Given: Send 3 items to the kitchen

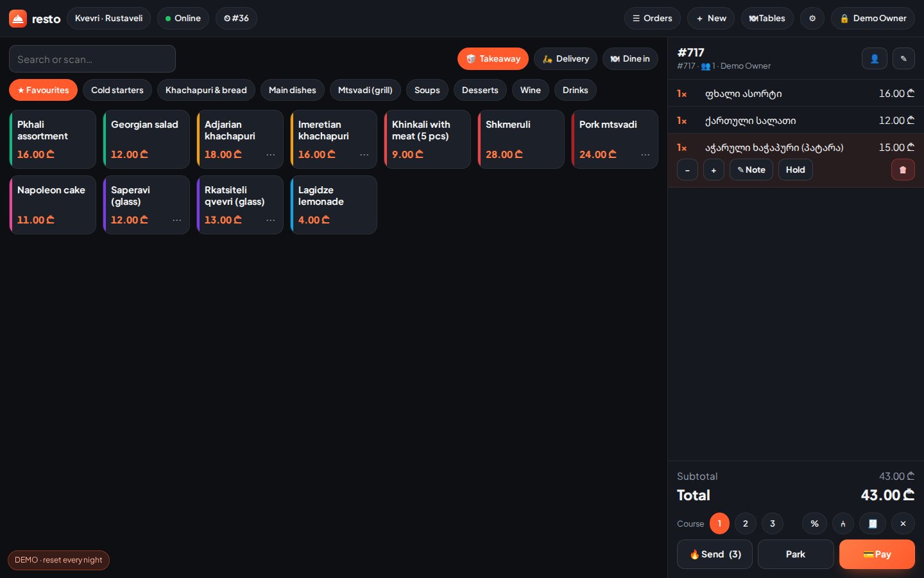Looking at the screenshot, I should tap(715, 554).
